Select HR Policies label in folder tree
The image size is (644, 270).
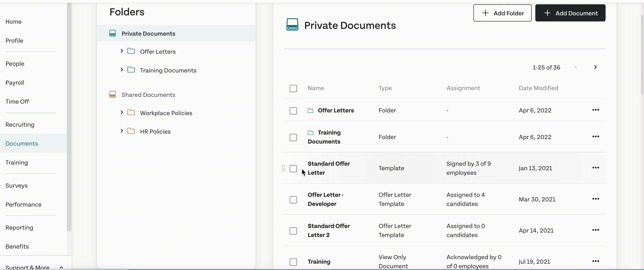click(x=155, y=132)
